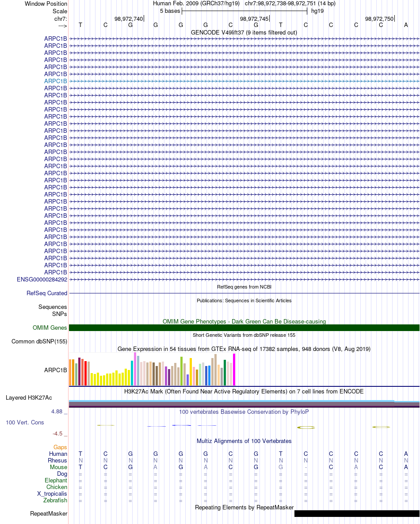The width and height of the screenshot is (420, 524).
Task: Open the 100 vertebrates Basewise Conservation title
Action: [x=244, y=412]
